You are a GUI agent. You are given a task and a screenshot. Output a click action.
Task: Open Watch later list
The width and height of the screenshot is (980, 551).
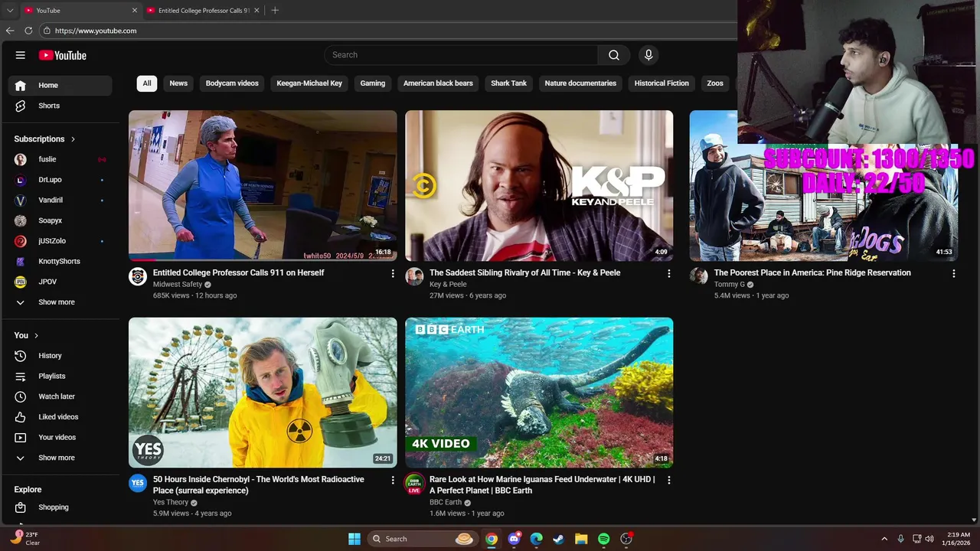pos(60,396)
